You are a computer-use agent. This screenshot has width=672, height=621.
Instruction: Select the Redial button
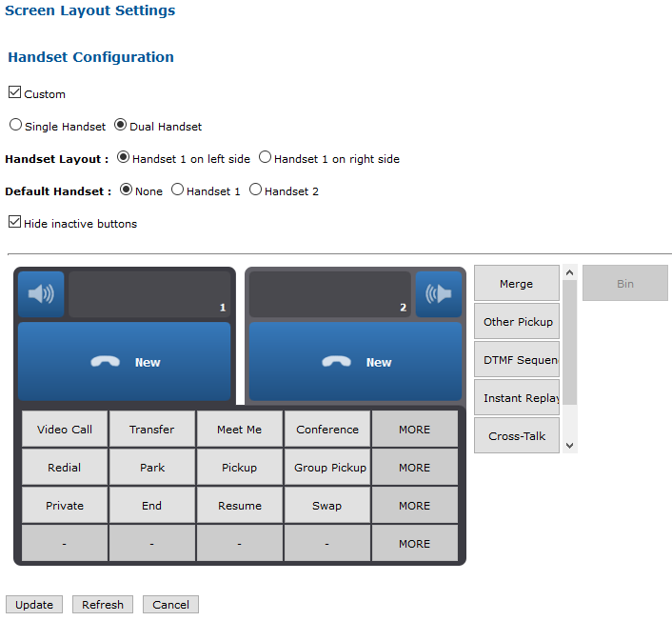pyautogui.click(x=65, y=468)
